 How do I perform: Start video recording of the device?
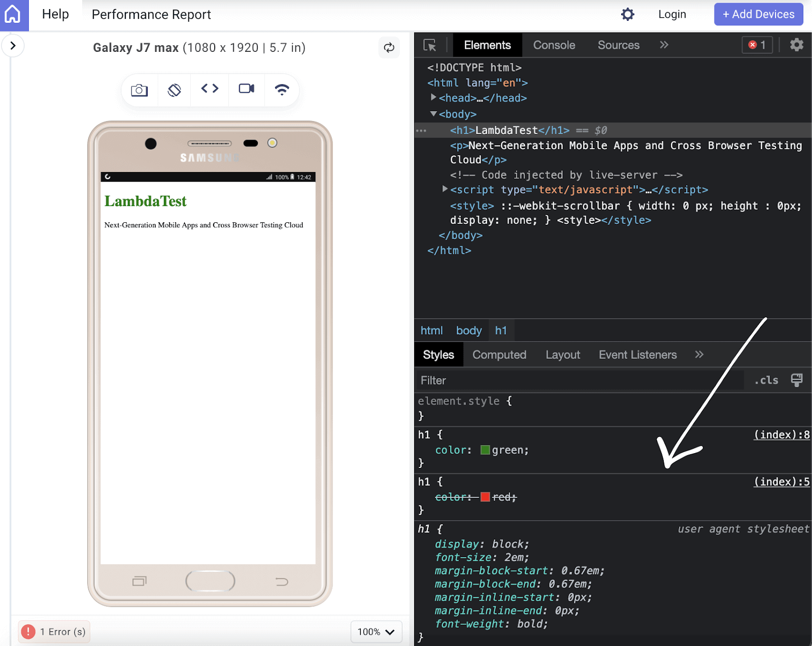pyautogui.click(x=247, y=89)
